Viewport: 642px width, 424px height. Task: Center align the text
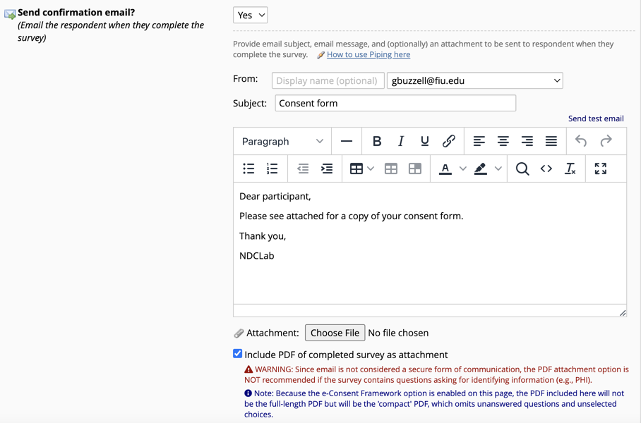pyautogui.click(x=503, y=141)
